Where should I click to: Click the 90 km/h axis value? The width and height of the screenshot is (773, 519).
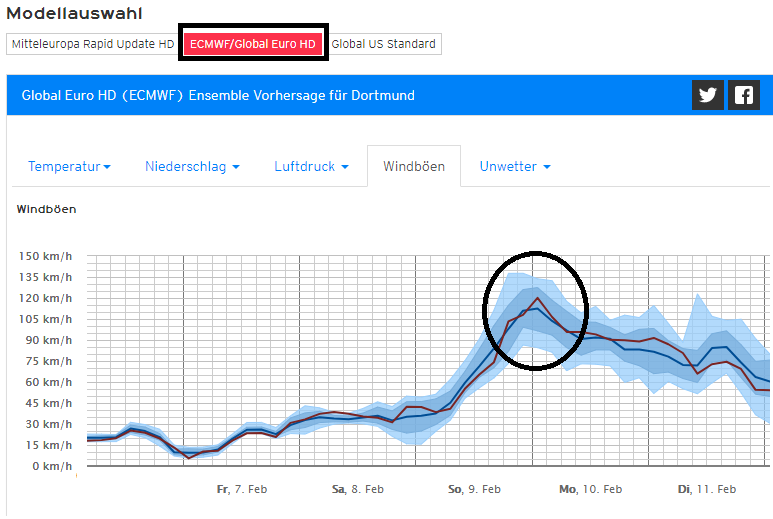point(49,340)
